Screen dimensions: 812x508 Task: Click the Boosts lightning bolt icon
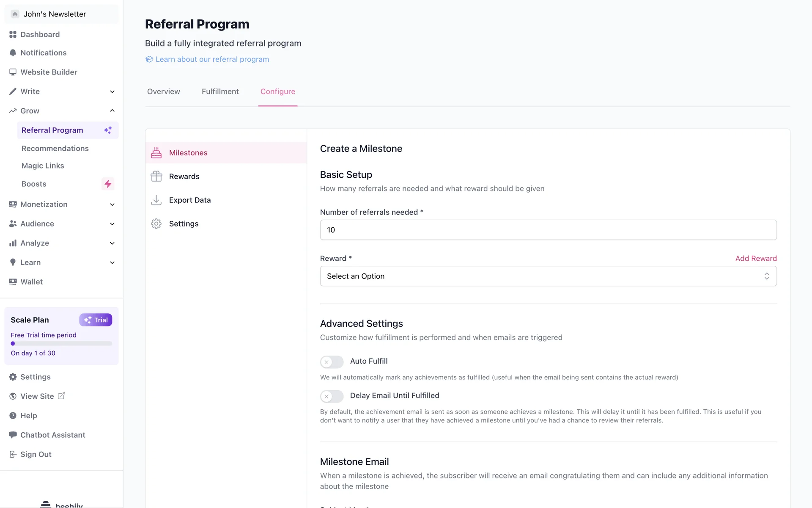(x=108, y=184)
